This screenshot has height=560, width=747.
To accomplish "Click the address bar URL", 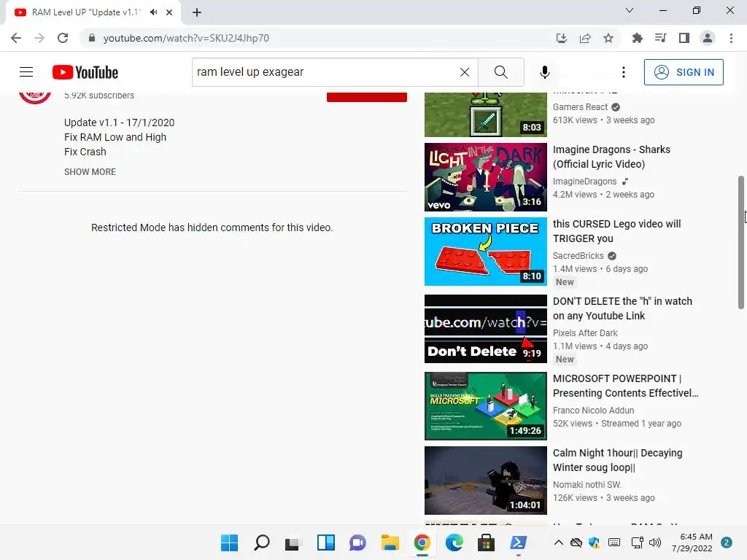I will pyautogui.click(x=186, y=38).
